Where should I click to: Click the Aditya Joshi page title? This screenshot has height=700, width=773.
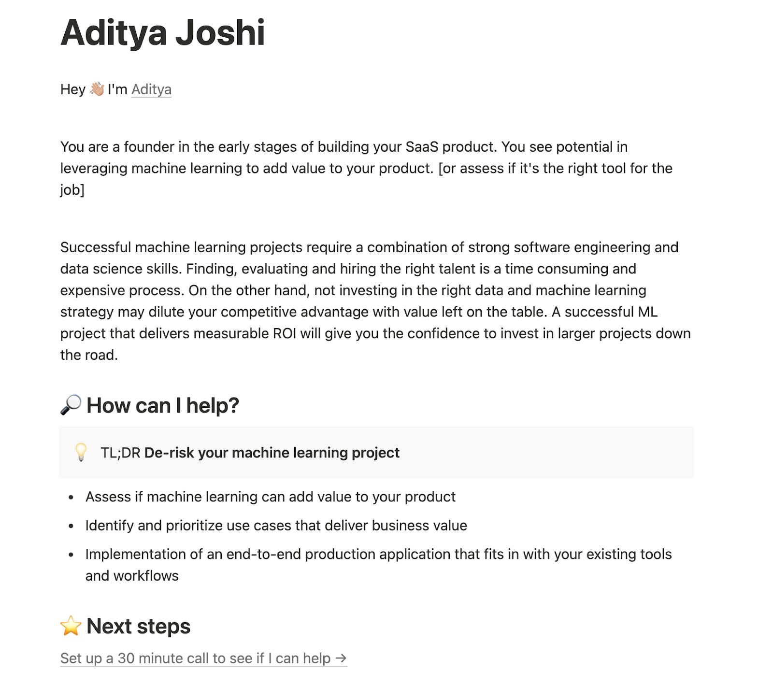pos(163,32)
